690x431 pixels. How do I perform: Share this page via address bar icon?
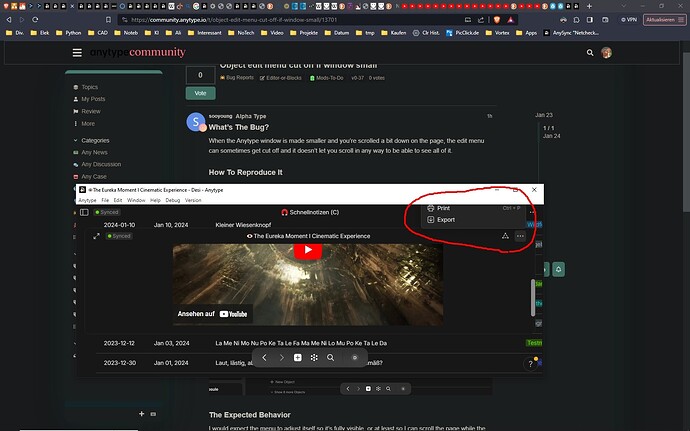point(481,20)
